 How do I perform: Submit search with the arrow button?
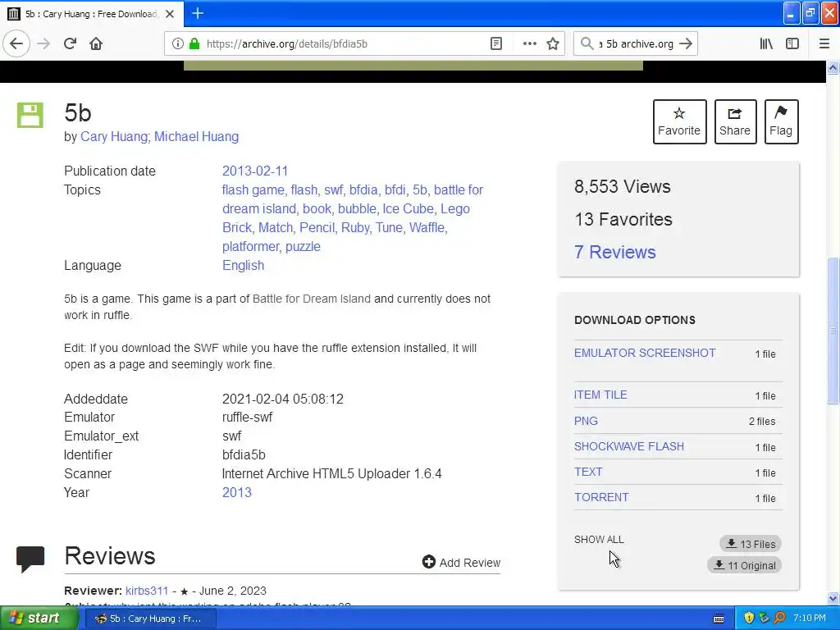click(x=685, y=44)
